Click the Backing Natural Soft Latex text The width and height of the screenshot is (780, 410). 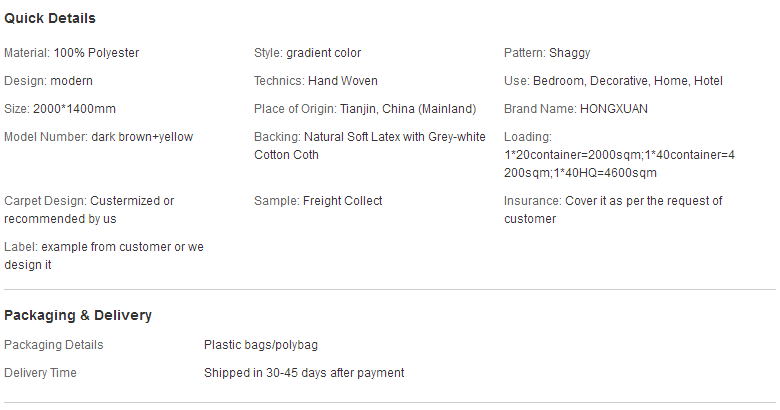click(370, 146)
